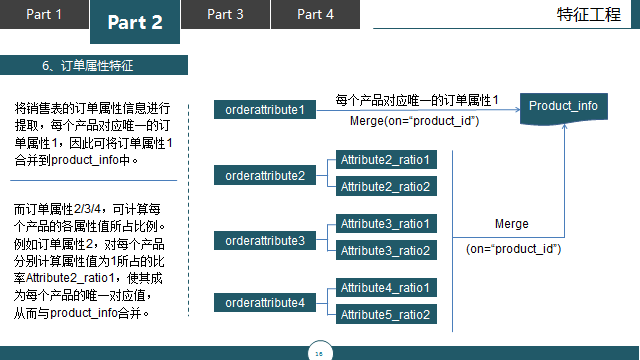Go to the Part 4 tab
Image resolution: width=640 pixels, height=360 pixels.
click(316, 14)
